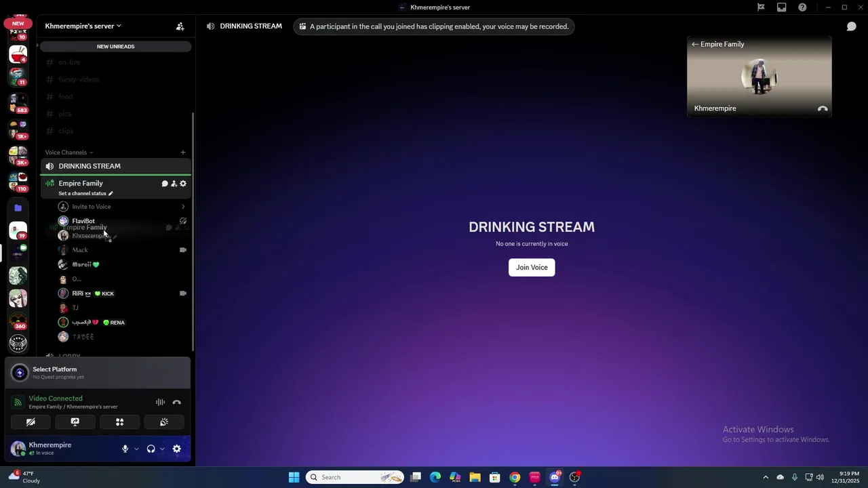The height and width of the screenshot is (488, 868).
Task: Click the Video Connected status text
Action: pyautogui.click(x=56, y=399)
